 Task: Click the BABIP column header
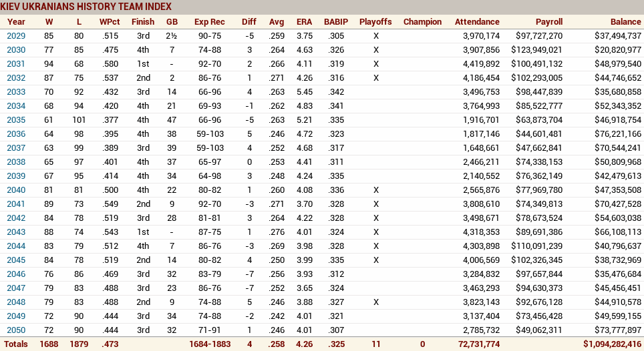click(335, 22)
